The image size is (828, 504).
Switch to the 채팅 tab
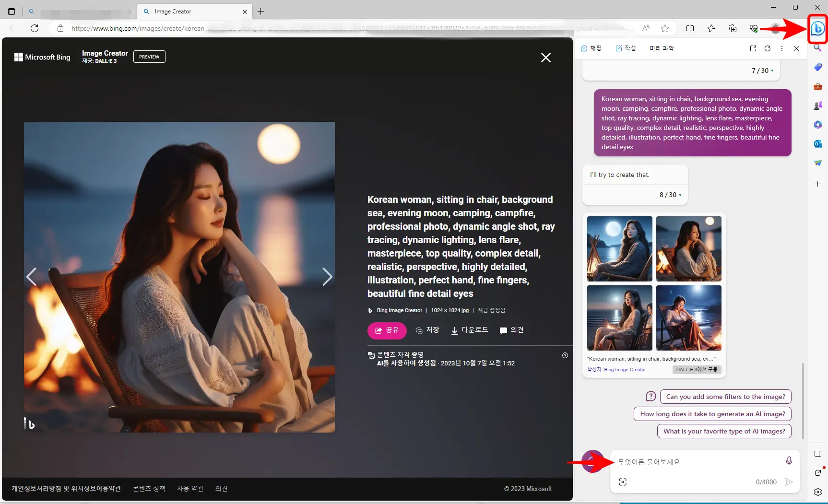[591, 48]
